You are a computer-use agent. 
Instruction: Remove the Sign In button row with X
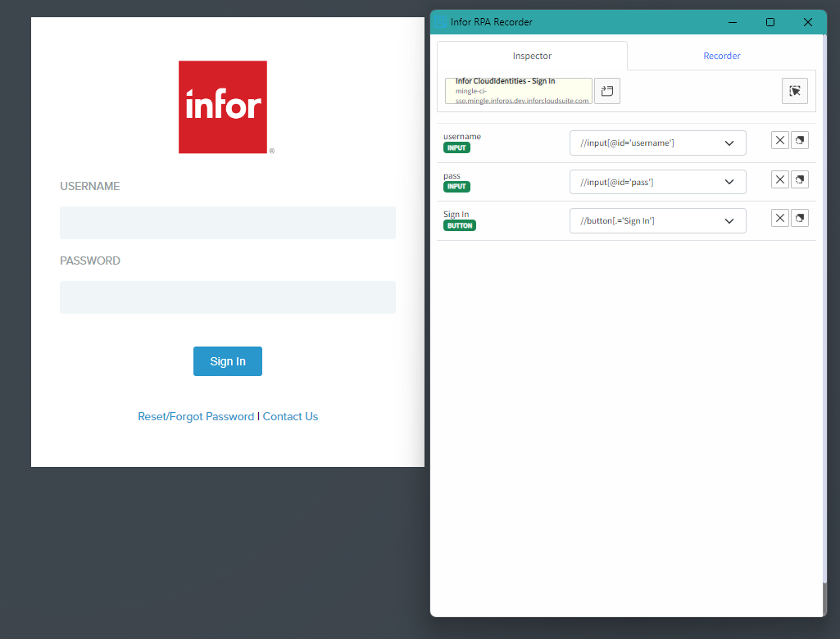[780, 217]
